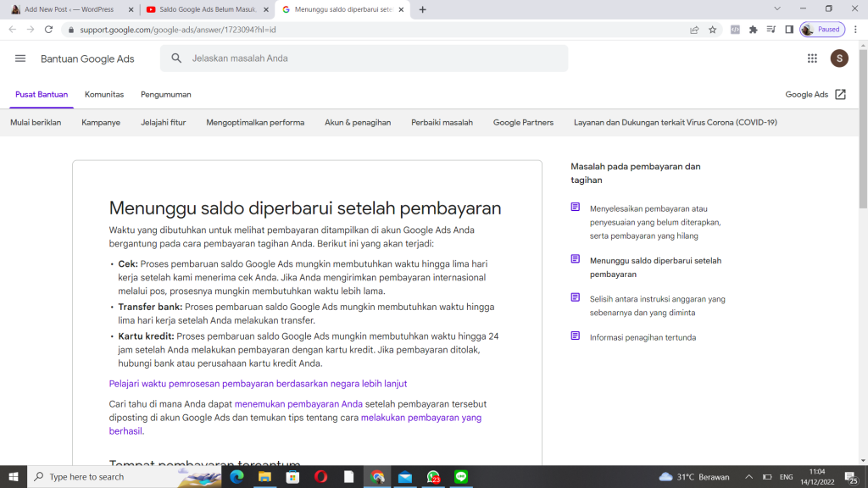Open the Akun & penagihan menu

click(358, 122)
